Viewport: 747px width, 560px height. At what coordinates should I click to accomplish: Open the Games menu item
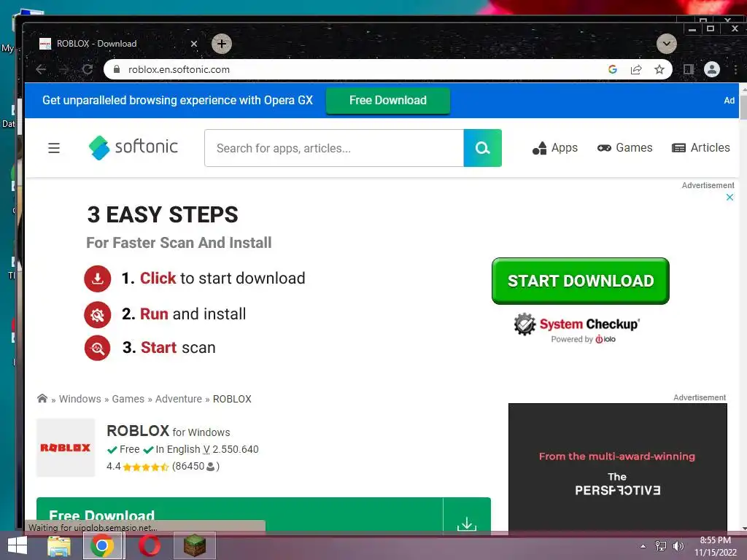coord(624,148)
